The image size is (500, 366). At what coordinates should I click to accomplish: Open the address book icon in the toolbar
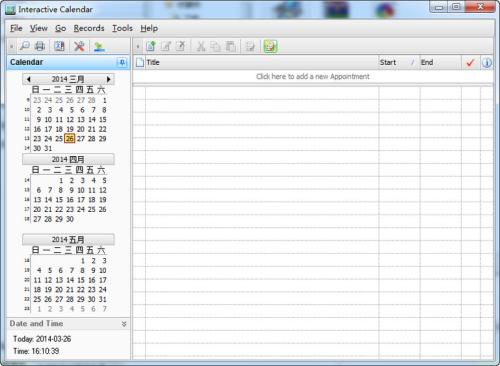(59, 46)
